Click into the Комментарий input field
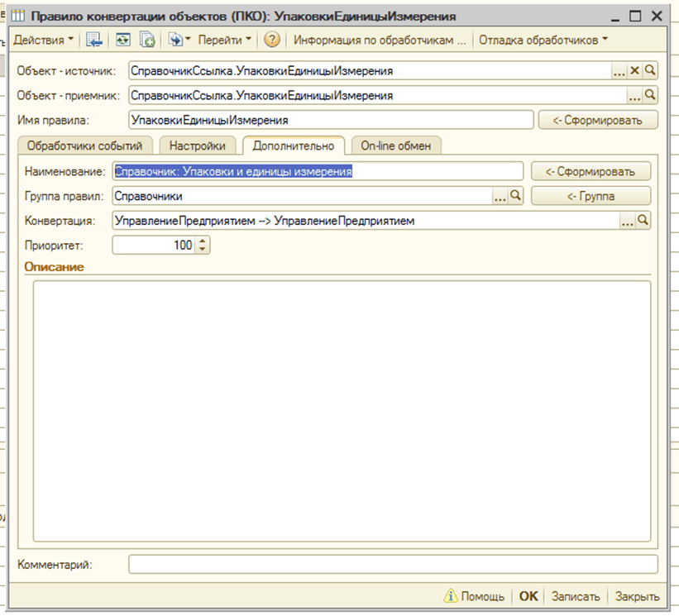Image resolution: width=679 pixels, height=616 pixels. (393, 565)
